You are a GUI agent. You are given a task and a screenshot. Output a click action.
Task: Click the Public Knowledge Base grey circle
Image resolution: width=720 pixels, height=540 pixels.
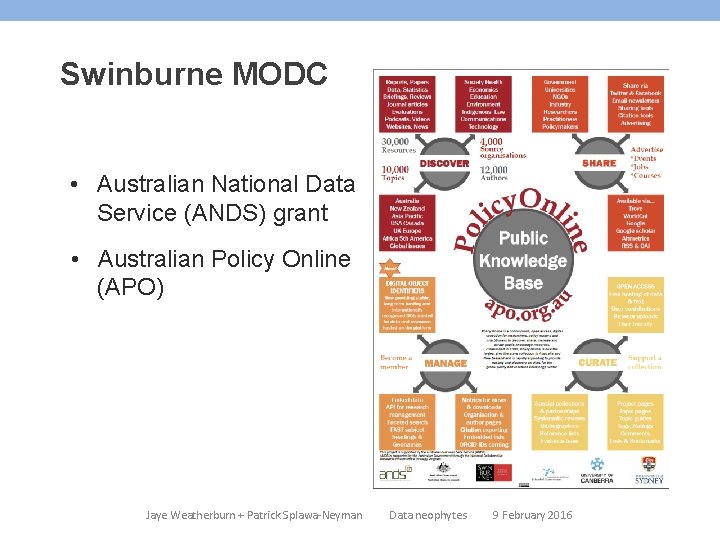[x=523, y=260]
